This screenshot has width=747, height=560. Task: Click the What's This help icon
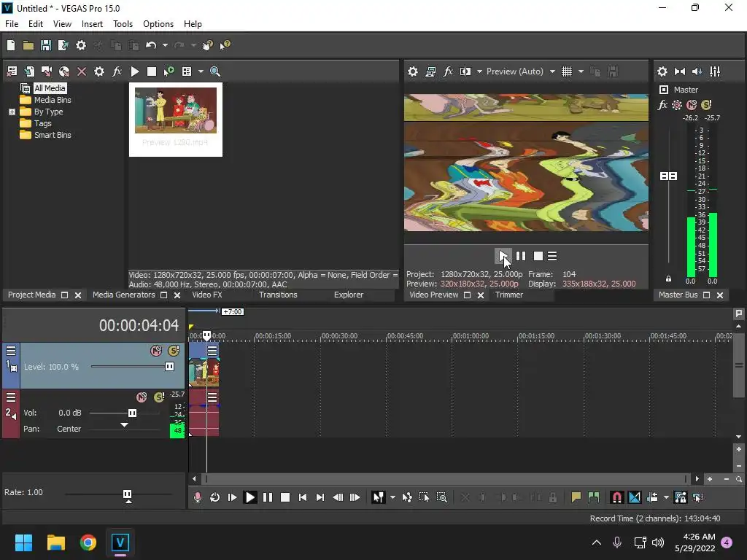225,45
